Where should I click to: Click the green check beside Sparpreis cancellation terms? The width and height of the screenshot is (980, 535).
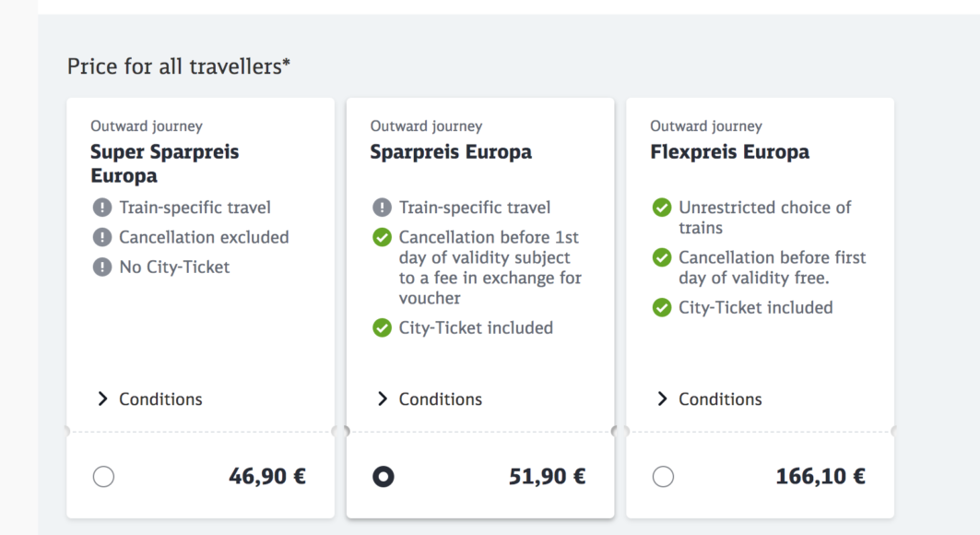[x=382, y=237]
